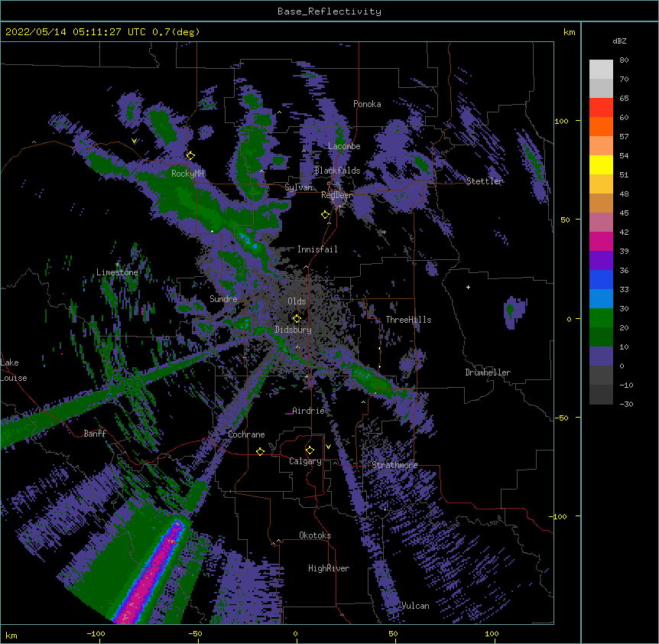659x644 pixels.
Task: Pick the bright green 20-30 dBZ swatch
Action: pyautogui.click(x=601, y=318)
